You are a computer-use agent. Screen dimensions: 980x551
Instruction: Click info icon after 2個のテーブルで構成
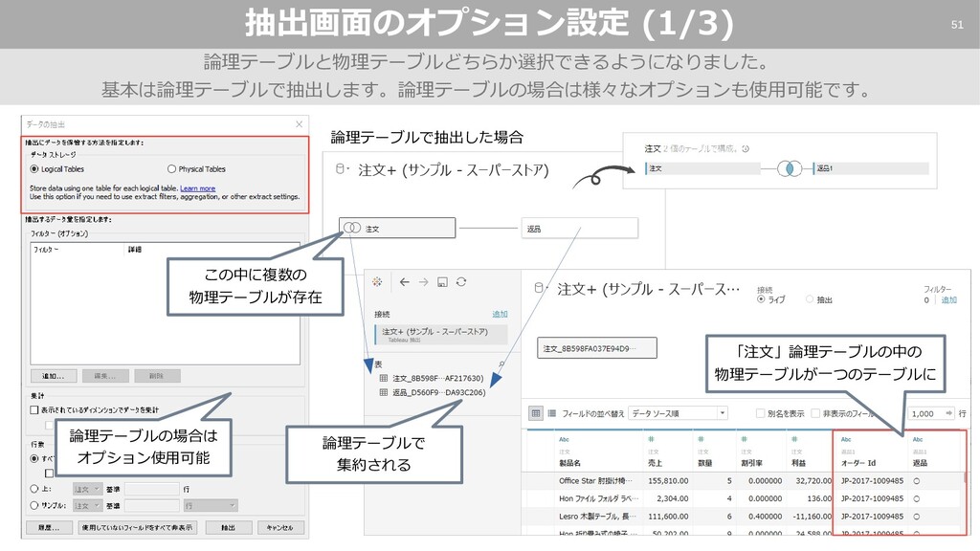pos(745,148)
